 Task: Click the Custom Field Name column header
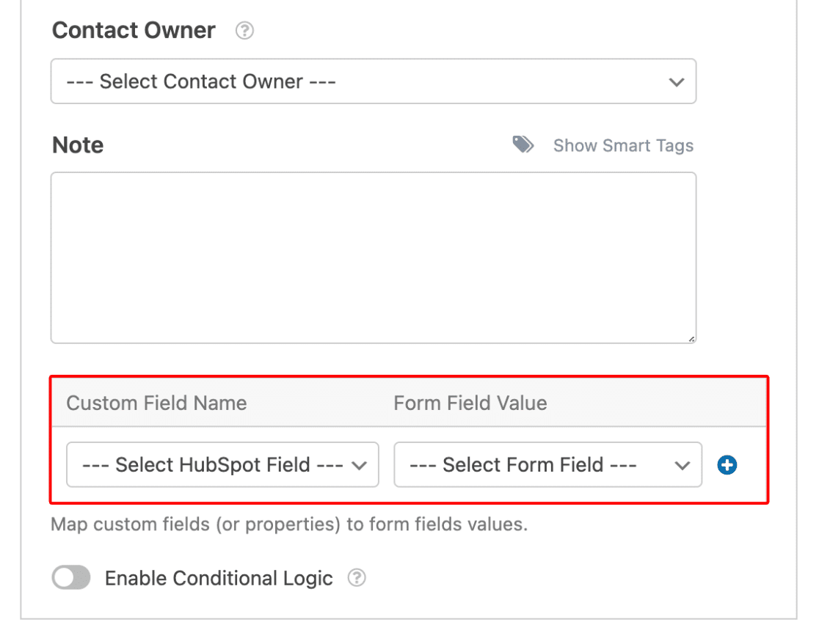pyautogui.click(x=156, y=403)
